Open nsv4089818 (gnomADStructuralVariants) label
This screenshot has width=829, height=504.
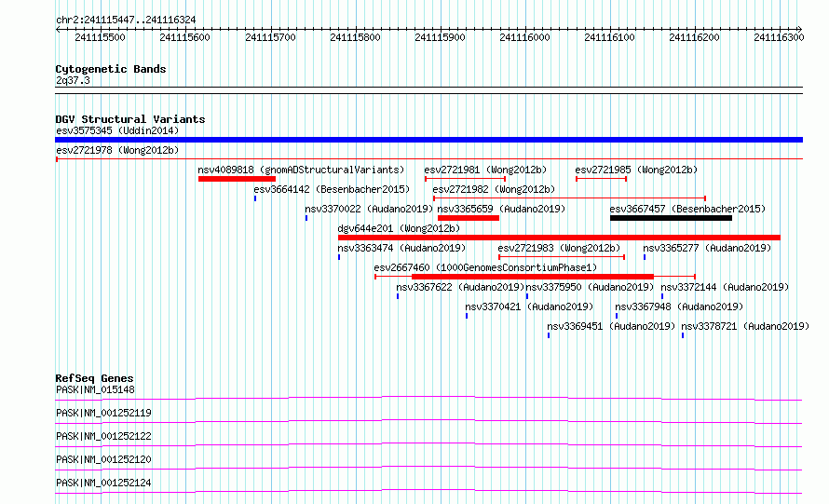click(x=301, y=170)
